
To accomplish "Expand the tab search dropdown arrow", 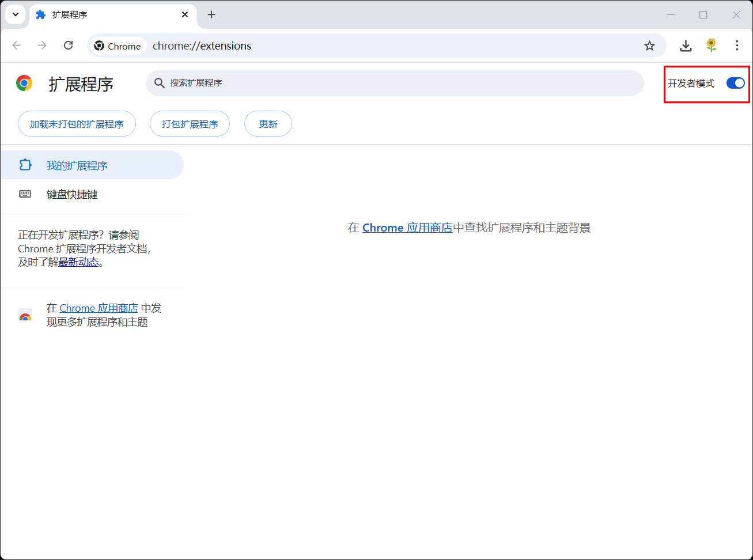I will coord(16,14).
